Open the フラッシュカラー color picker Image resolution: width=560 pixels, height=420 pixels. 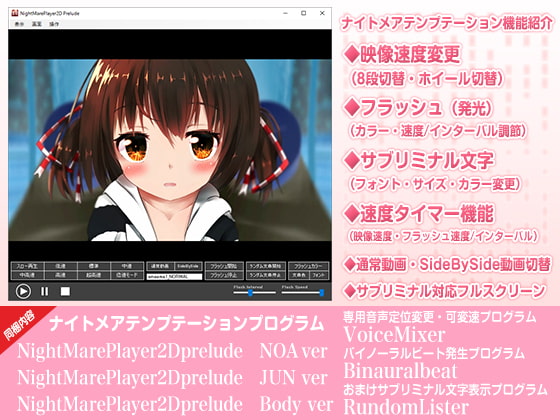click(x=309, y=266)
